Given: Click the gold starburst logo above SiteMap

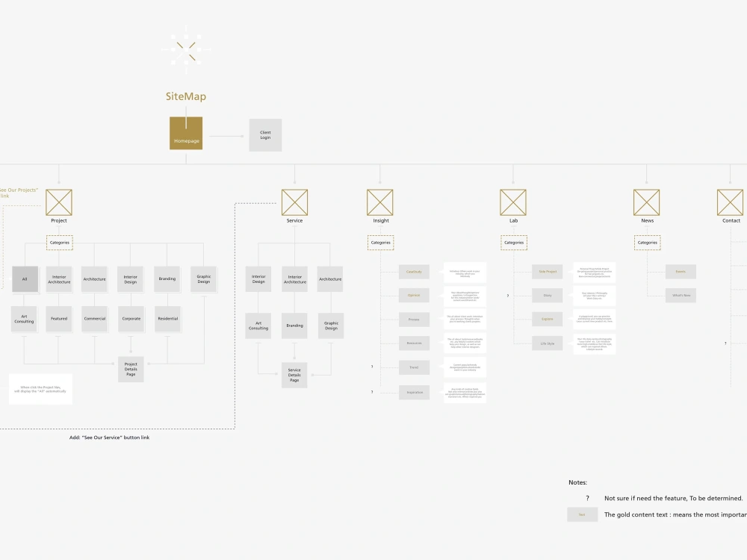Looking at the screenshot, I should click(x=186, y=49).
